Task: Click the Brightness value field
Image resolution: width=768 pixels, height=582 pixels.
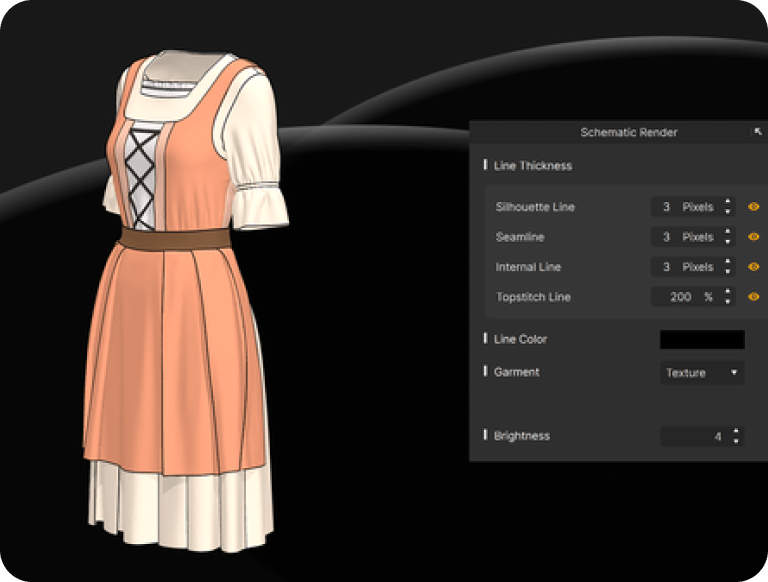Action: 695,436
